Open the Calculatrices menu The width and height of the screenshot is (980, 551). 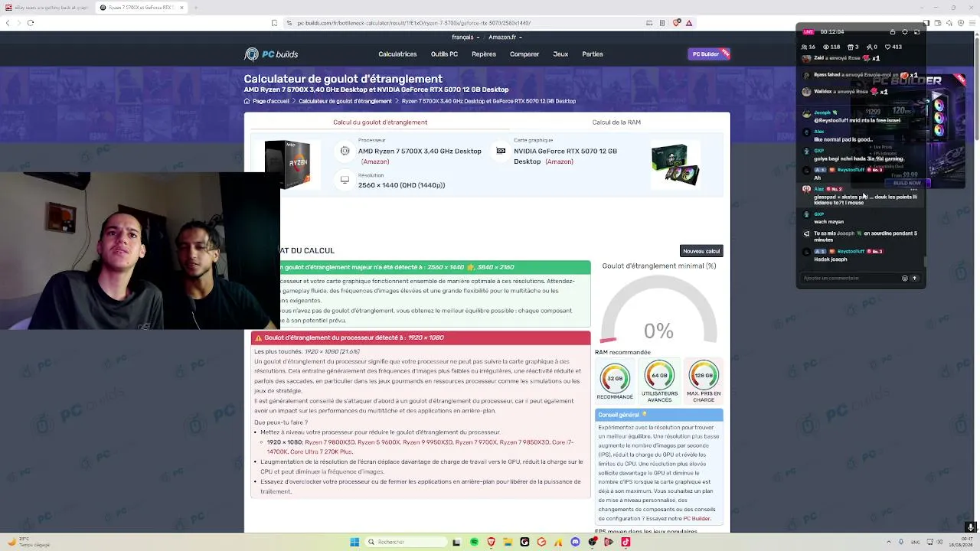point(397,54)
